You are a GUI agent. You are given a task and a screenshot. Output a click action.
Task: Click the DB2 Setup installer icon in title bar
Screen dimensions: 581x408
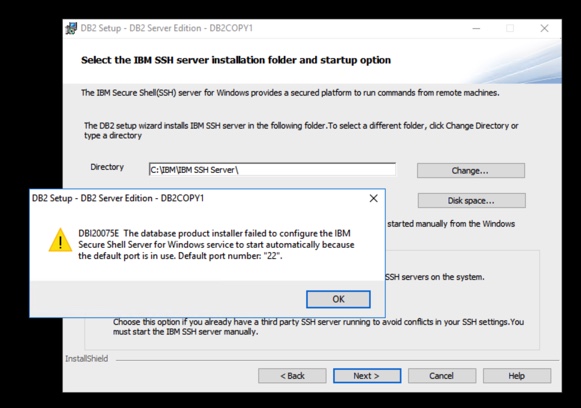[72, 29]
